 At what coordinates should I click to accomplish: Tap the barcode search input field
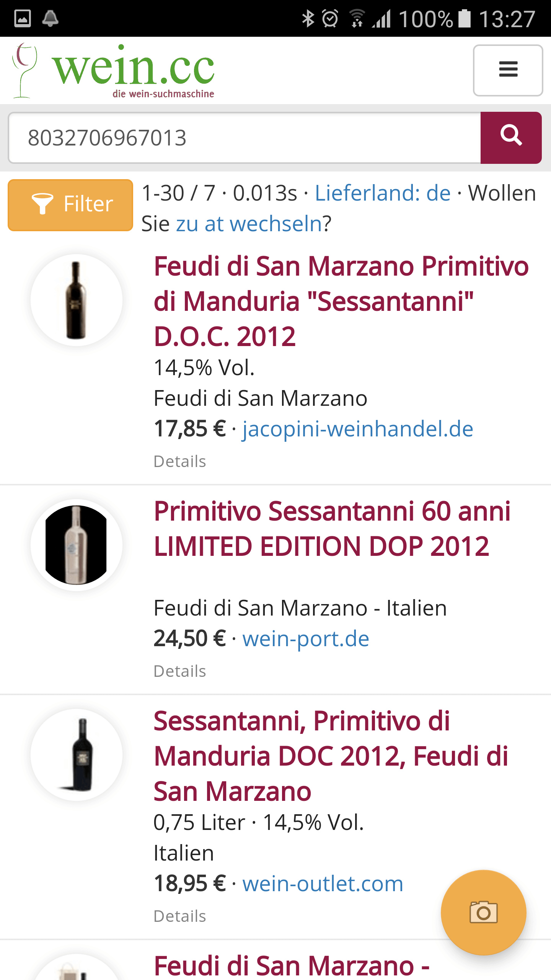(x=245, y=138)
